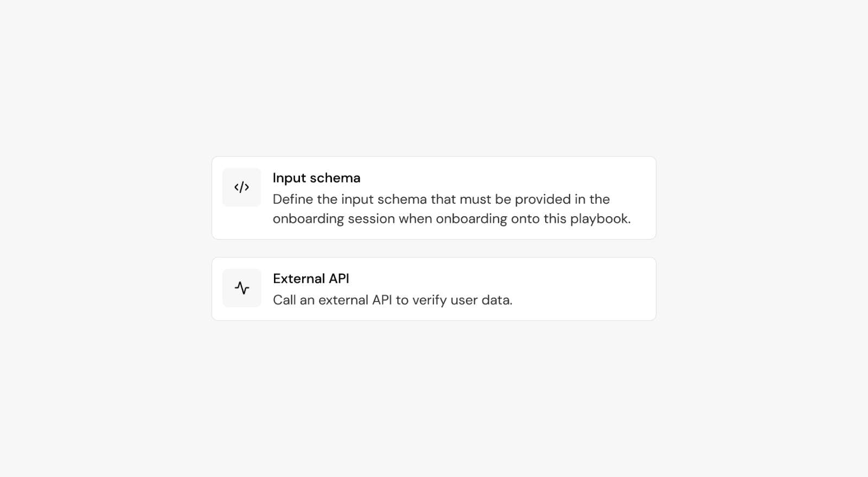The image size is (868, 477).
Task: Click the empty area between the two cards
Action: click(x=434, y=248)
